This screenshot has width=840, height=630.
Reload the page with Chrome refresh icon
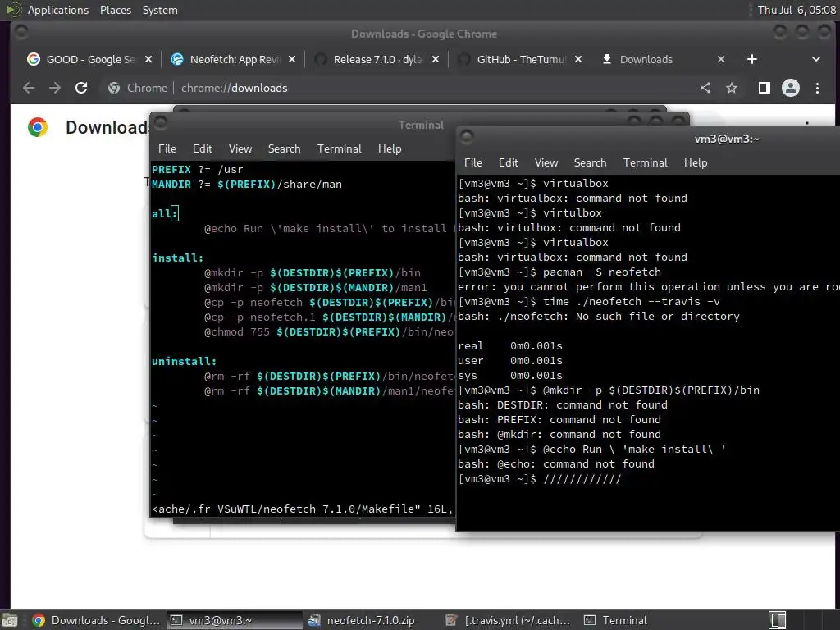click(x=81, y=88)
